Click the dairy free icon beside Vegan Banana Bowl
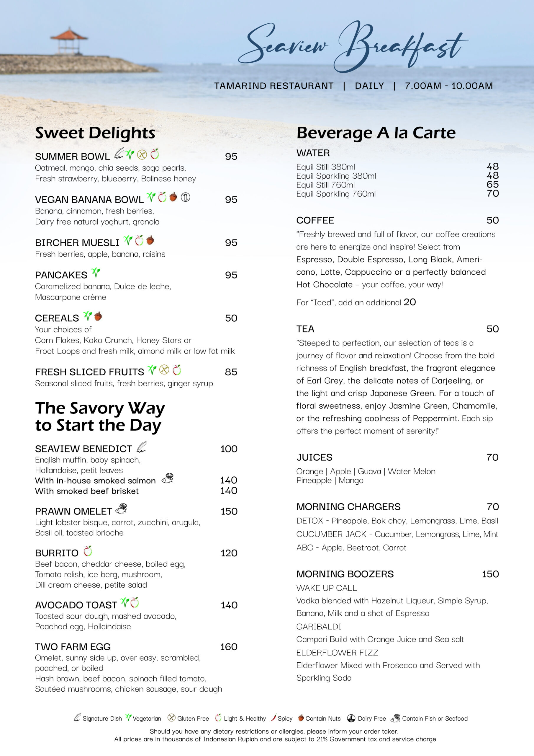Screen dimensions: 534x756 pos(186,197)
